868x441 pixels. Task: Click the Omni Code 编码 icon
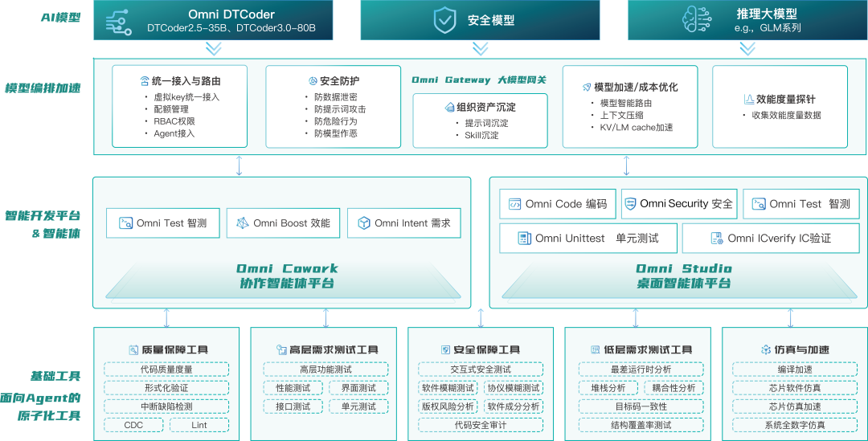(x=515, y=204)
